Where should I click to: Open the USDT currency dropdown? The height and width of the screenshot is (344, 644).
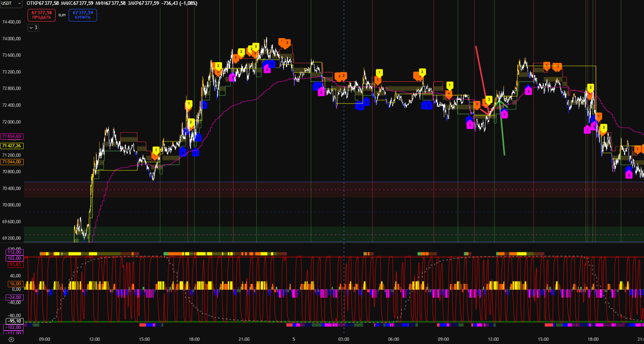click(11, 3)
